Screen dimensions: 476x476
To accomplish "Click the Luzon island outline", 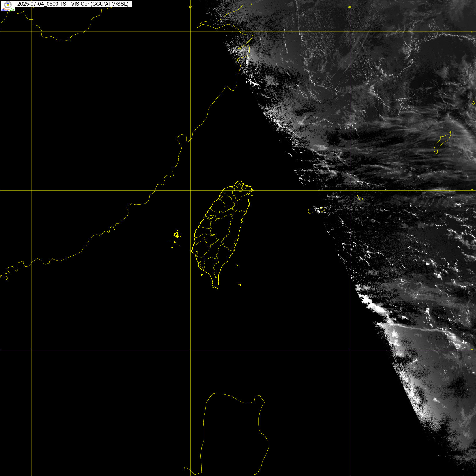I will 227,434.
